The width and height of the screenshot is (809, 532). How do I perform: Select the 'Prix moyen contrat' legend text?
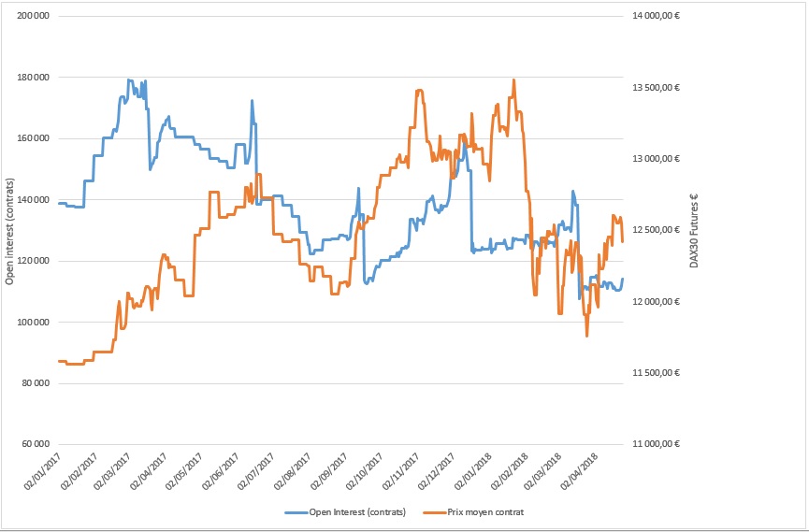pyautogui.click(x=485, y=512)
